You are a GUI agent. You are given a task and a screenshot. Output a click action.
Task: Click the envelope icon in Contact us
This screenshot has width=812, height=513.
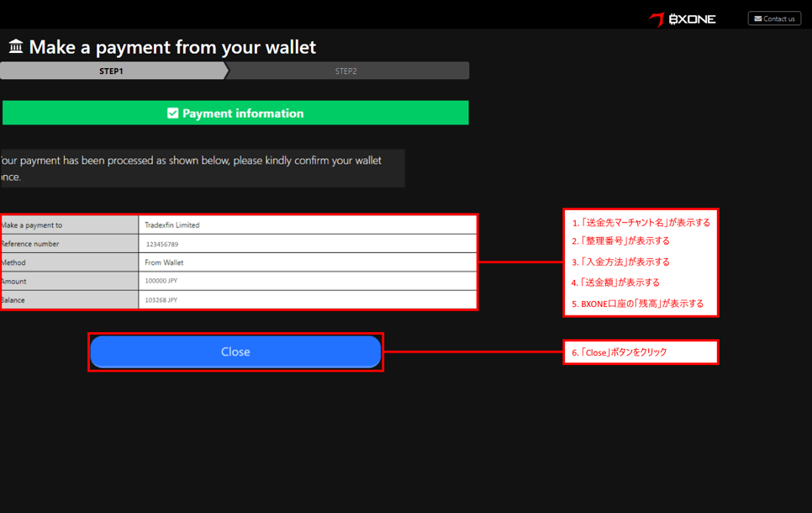point(757,19)
